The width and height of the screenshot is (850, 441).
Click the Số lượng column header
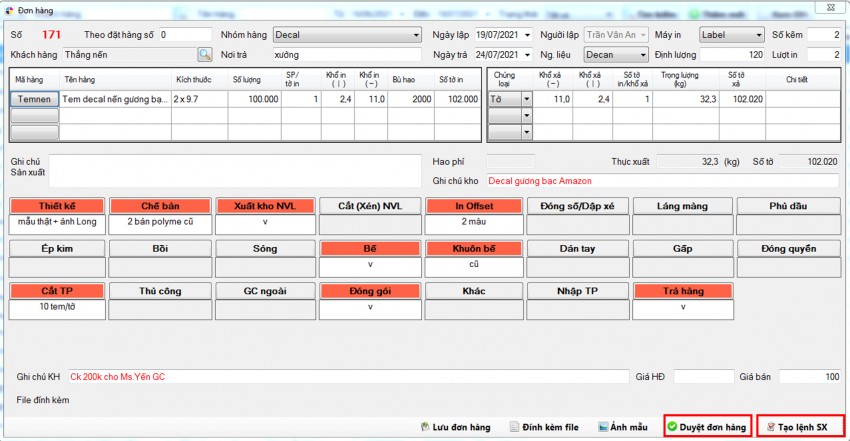pos(252,79)
